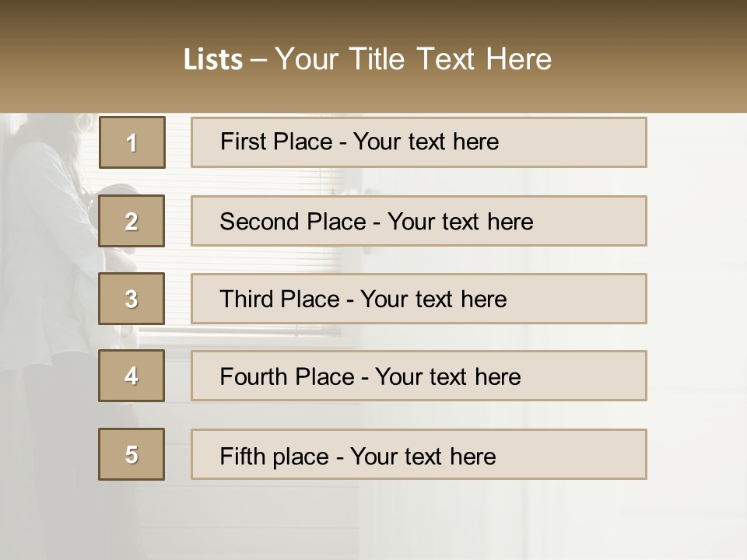Select the word Fifth in the list

[x=242, y=456]
